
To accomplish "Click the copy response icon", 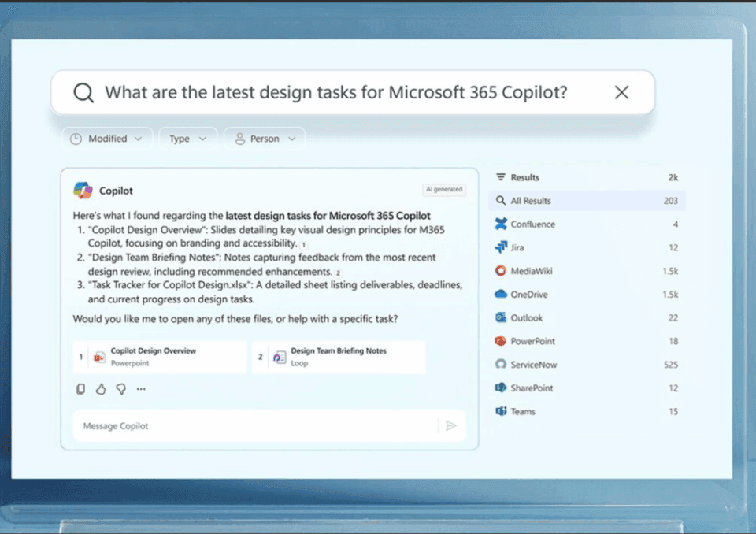I will (x=80, y=389).
